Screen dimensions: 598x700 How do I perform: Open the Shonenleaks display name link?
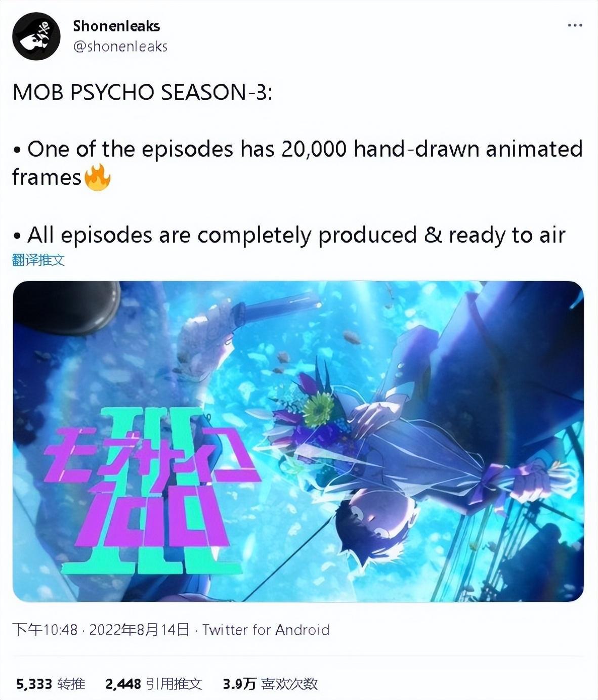(x=116, y=26)
